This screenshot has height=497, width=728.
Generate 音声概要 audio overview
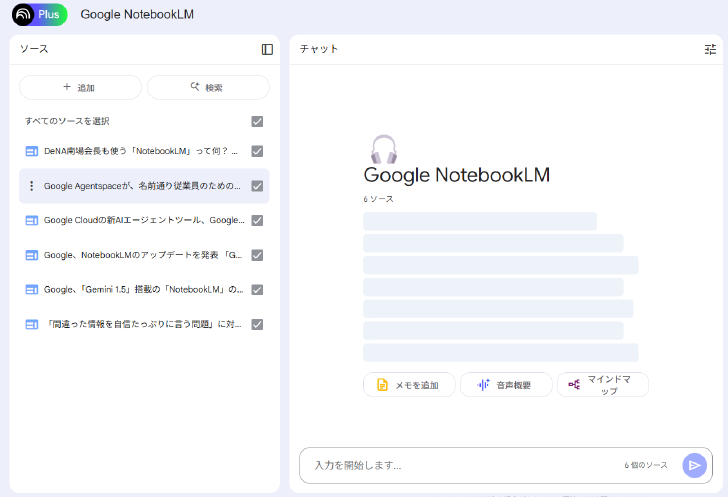click(x=506, y=385)
